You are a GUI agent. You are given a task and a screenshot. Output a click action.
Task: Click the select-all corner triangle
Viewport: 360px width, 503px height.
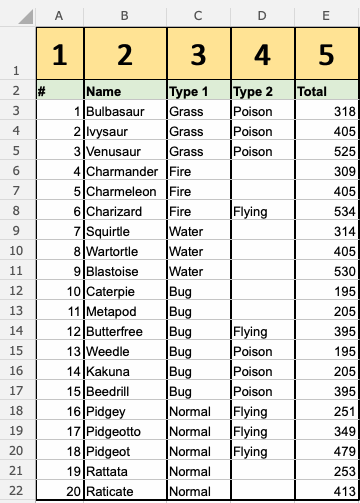point(26,17)
